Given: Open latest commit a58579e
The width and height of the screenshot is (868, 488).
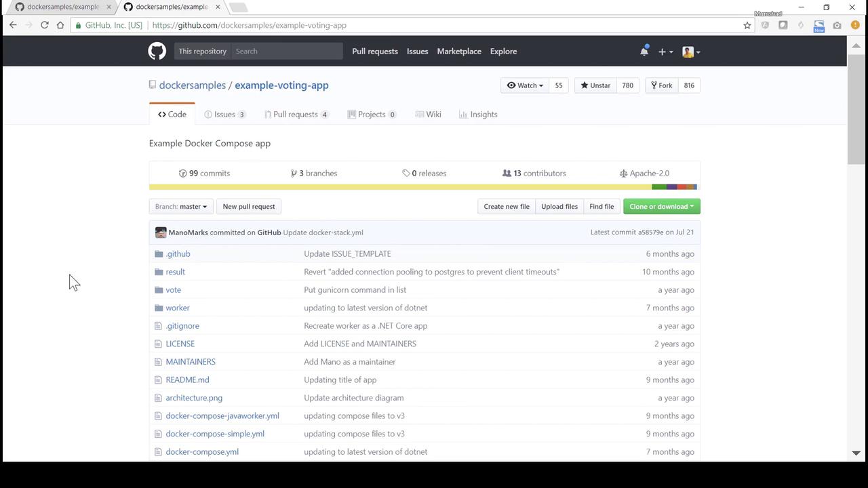Looking at the screenshot, I should (x=650, y=232).
